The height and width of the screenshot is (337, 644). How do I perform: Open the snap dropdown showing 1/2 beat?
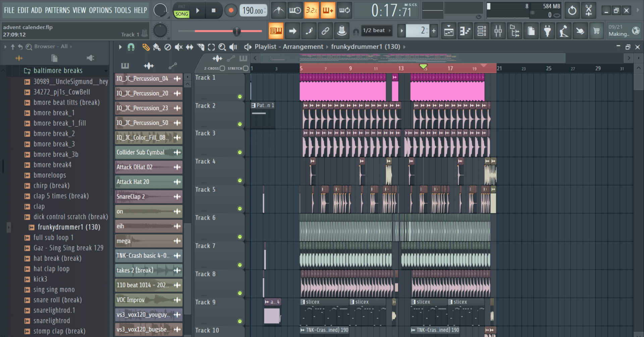377,31
